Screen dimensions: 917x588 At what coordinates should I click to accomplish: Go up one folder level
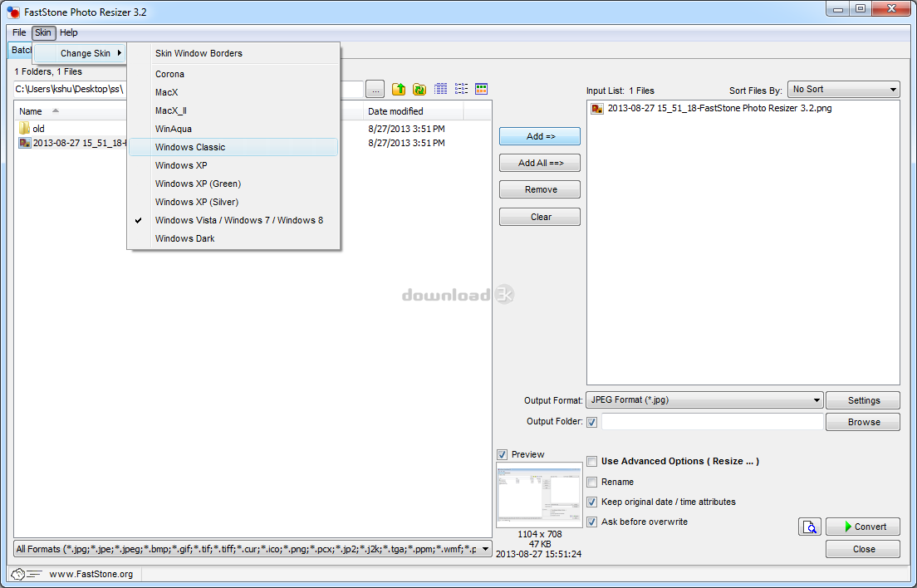click(x=398, y=89)
